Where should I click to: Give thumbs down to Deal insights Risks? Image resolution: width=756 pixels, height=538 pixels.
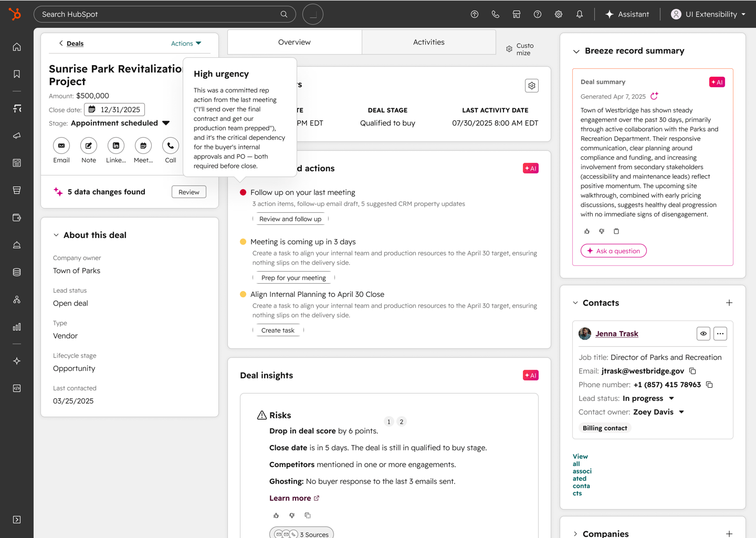click(292, 515)
